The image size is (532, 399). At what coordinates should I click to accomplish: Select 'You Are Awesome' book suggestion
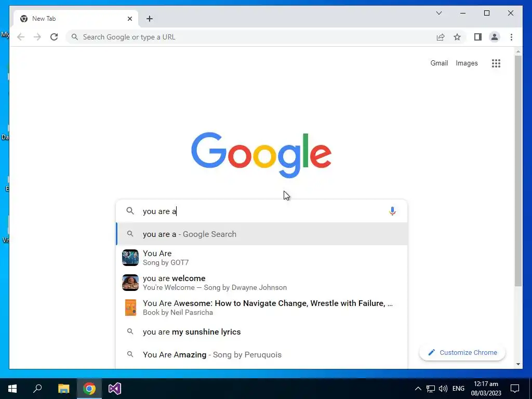coord(262,308)
